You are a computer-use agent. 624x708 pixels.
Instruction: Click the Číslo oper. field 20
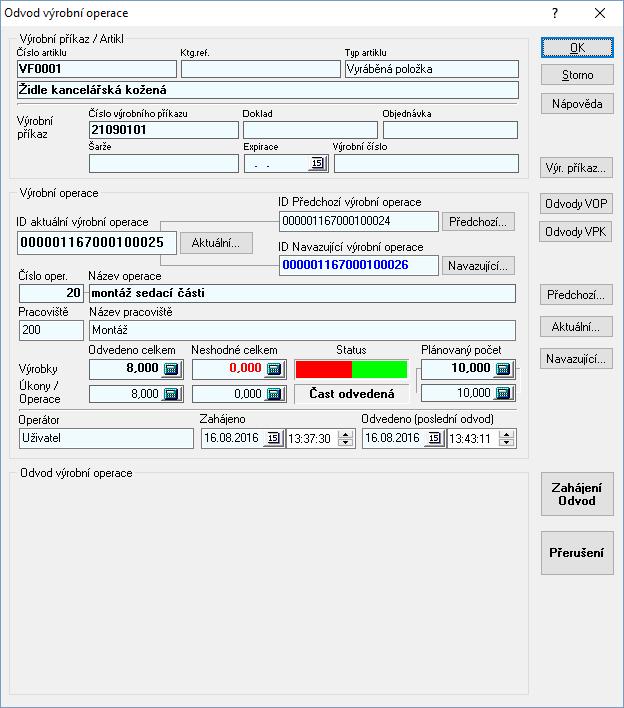[51, 293]
